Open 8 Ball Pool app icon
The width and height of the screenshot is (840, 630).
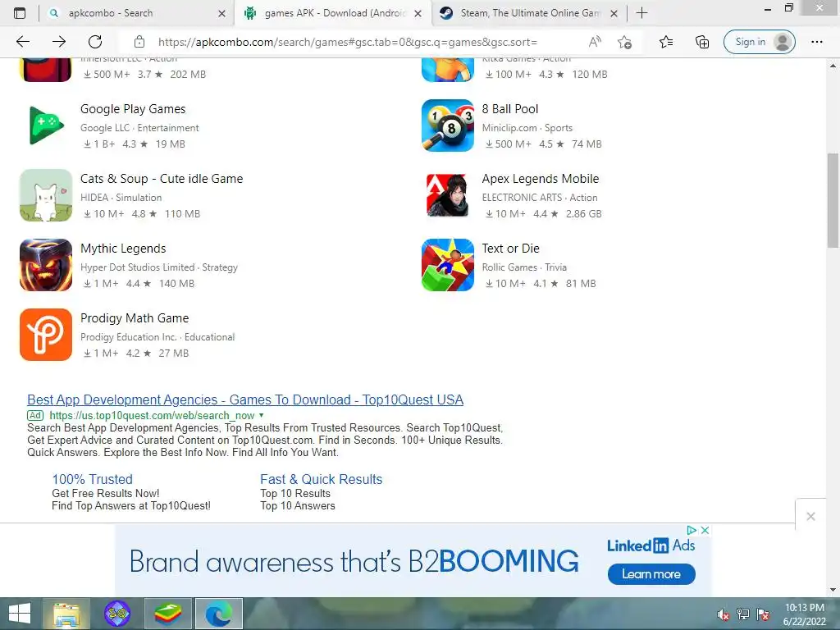pos(448,126)
